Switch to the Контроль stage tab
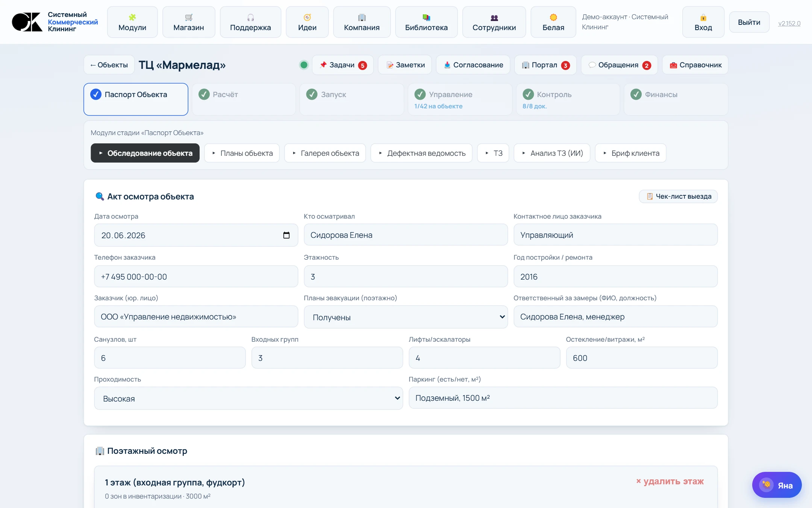This screenshot has height=508, width=812. (x=568, y=99)
